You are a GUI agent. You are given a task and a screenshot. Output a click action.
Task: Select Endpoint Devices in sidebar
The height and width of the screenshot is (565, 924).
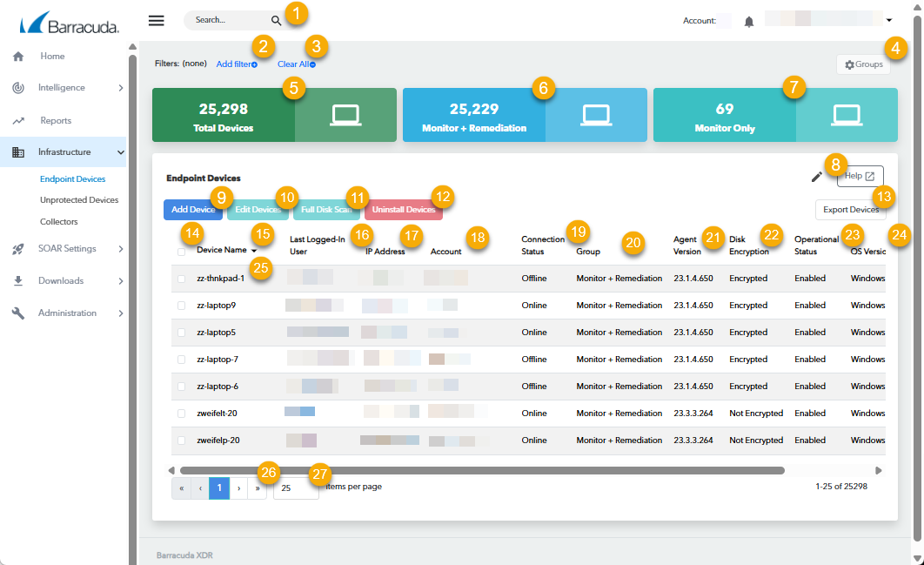click(72, 178)
